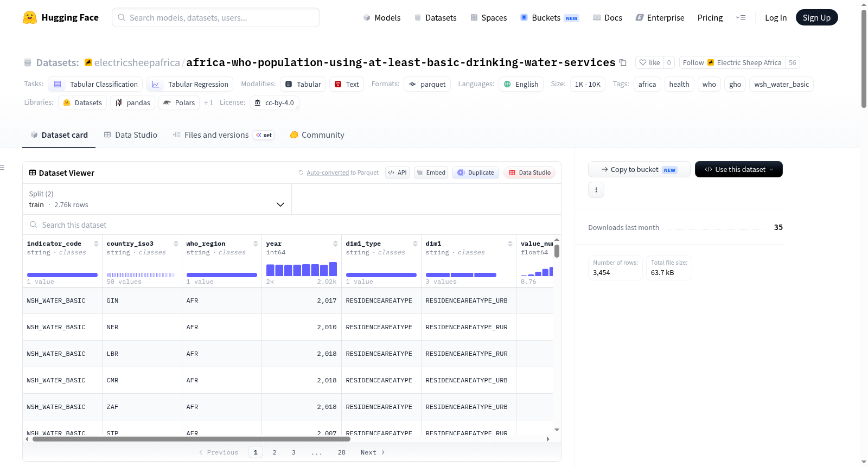Screen dimensions: 868x467
Task: Select the wsh_water_basic tag
Action: [x=781, y=84]
